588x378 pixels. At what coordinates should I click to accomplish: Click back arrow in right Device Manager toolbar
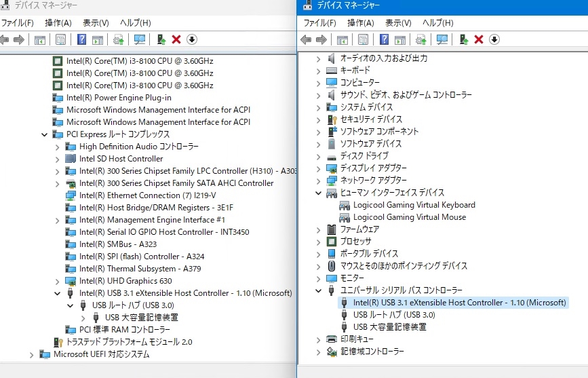(306, 39)
